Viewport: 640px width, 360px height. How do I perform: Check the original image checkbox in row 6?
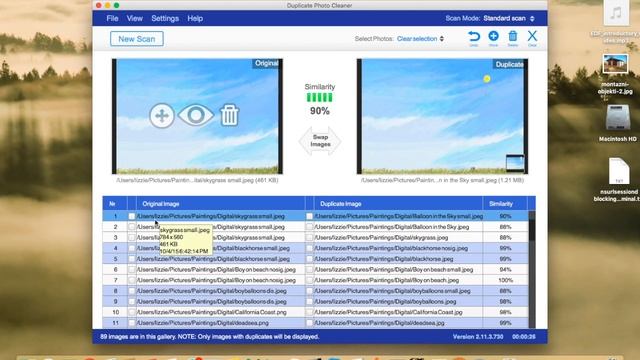[131, 269]
